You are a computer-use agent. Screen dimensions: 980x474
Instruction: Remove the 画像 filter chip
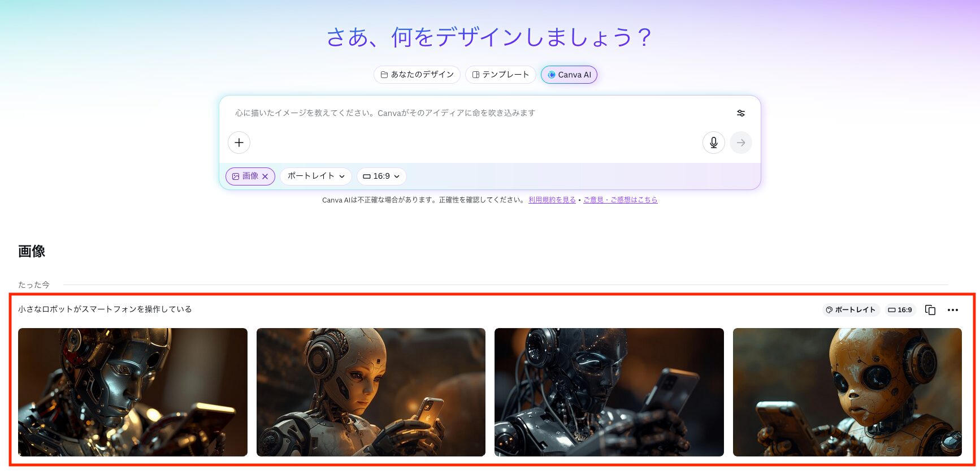265,176
